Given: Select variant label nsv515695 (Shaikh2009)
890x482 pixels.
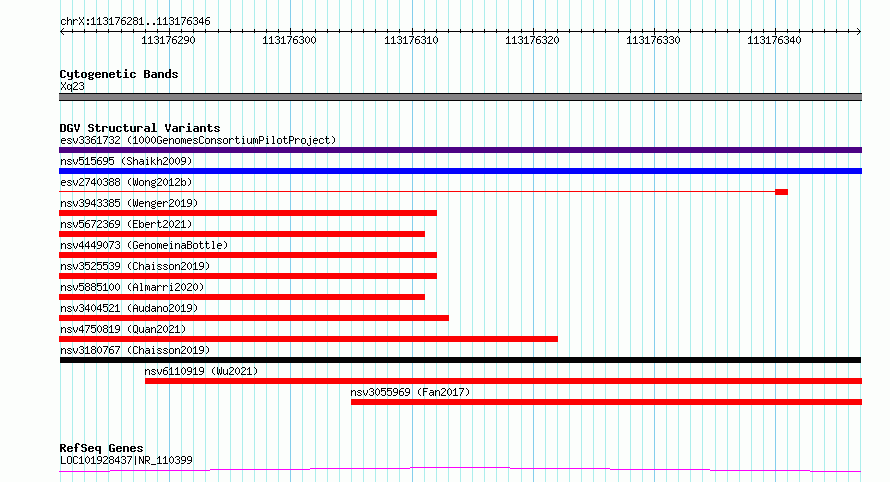Looking at the screenshot, I should point(126,161).
